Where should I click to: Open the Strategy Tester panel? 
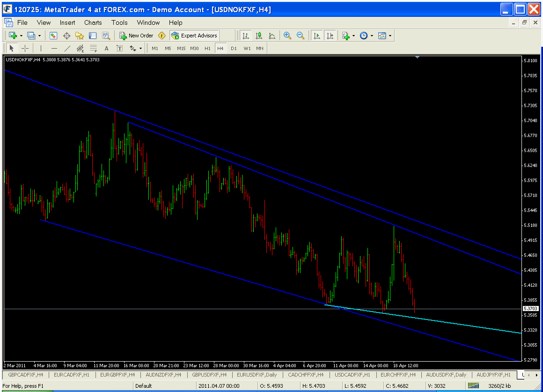(x=106, y=36)
